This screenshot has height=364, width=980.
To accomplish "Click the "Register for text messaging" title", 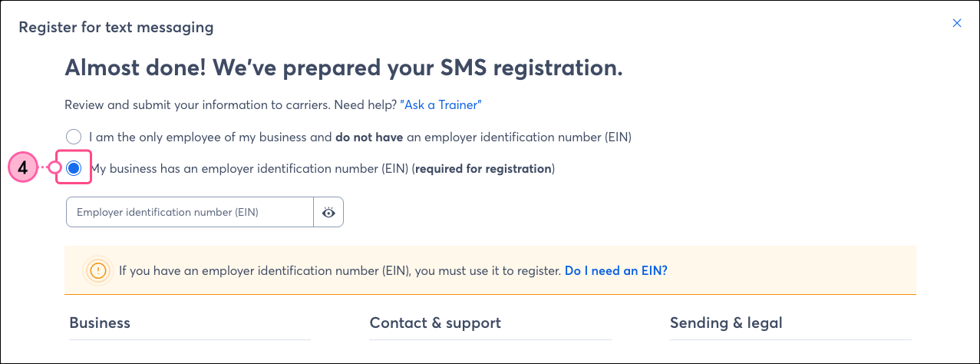I will 116,28.
